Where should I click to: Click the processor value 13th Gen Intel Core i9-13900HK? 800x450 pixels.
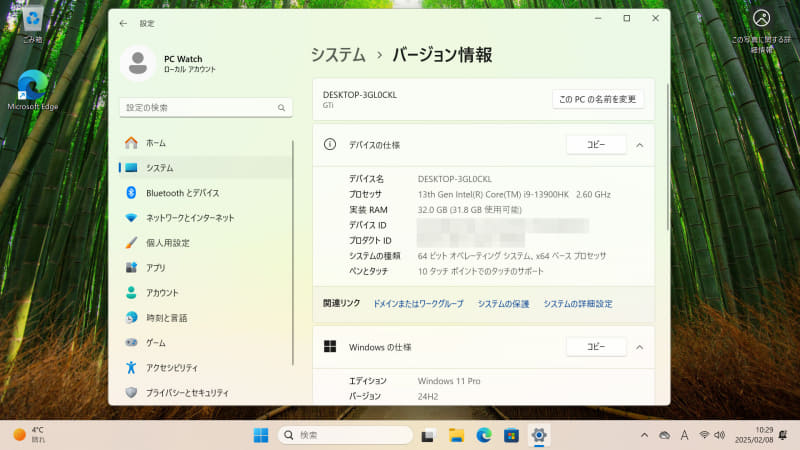pyautogui.click(x=514, y=194)
